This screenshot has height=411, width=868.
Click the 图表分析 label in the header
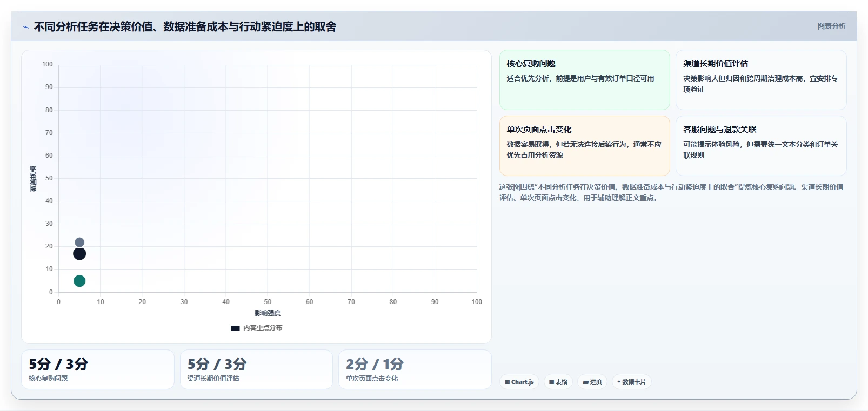[x=831, y=26]
